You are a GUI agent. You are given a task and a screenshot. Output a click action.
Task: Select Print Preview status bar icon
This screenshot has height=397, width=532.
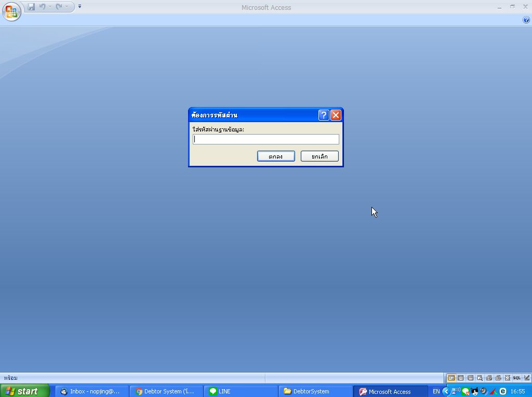click(x=480, y=378)
